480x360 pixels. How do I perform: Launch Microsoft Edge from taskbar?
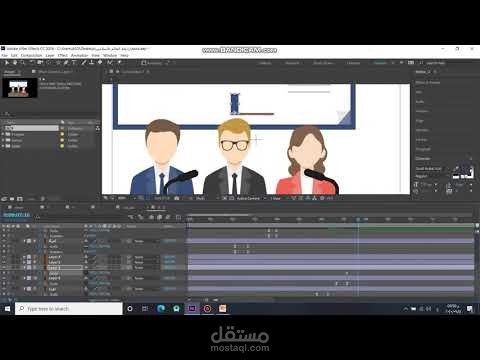(161, 309)
